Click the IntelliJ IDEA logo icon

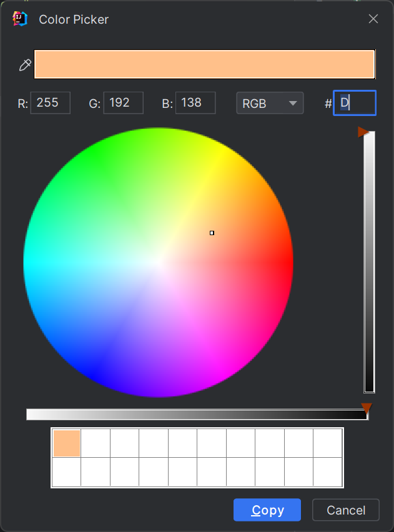coord(20,19)
